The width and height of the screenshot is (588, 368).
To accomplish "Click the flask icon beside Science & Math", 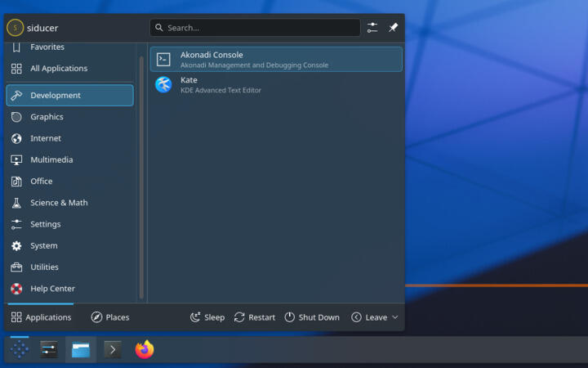I will (x=16, y=203).
